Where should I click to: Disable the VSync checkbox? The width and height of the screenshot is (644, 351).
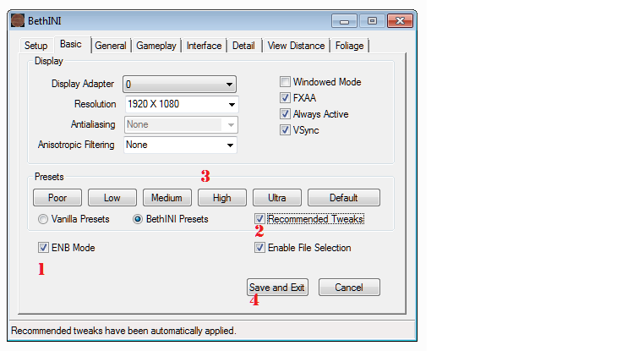pyautogui.click(x=285, y=130)
